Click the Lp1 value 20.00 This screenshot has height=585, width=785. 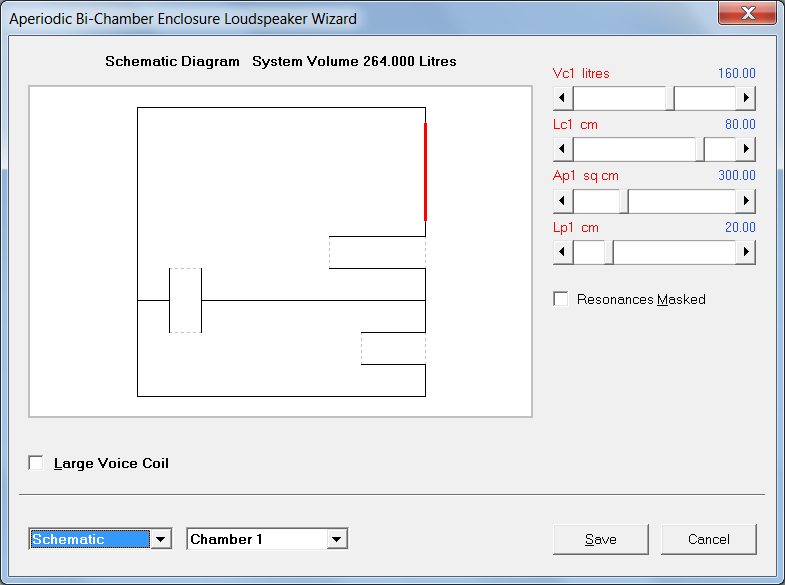pyautogui.click(x=740, y=227)
